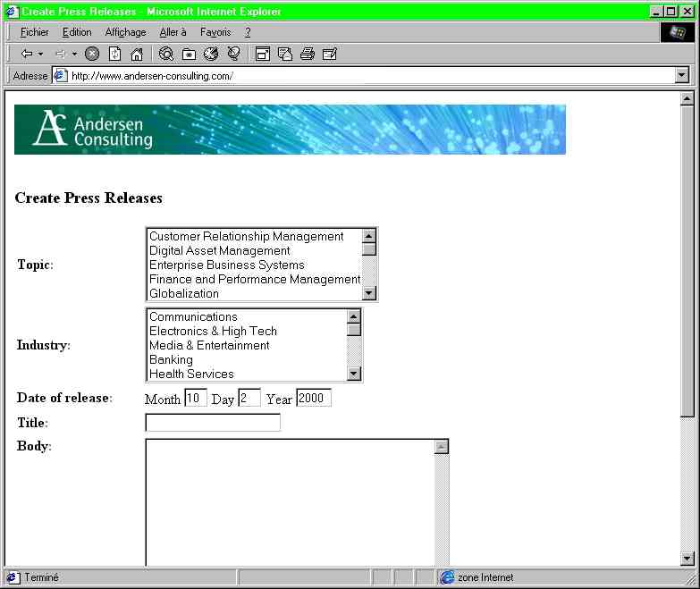Expand the address bar dropdown arrow
The height and width of the screenshot is (589, 700).
tap(682, 75)
